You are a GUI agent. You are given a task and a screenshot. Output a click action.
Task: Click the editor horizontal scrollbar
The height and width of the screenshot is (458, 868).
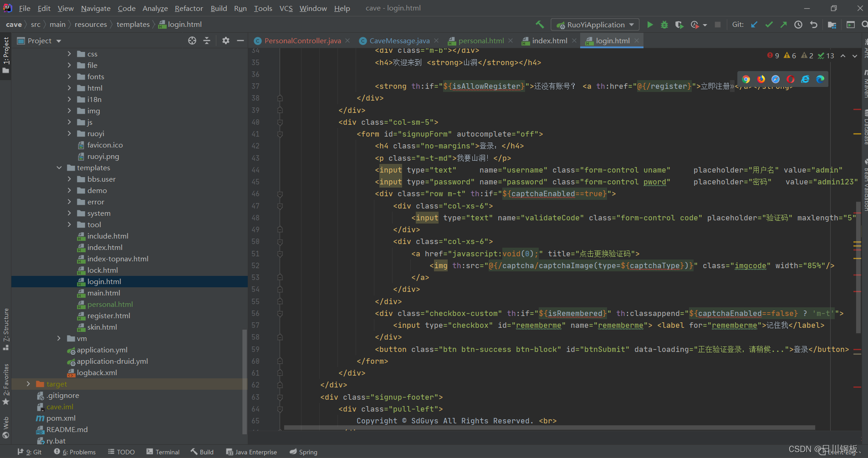549,427
